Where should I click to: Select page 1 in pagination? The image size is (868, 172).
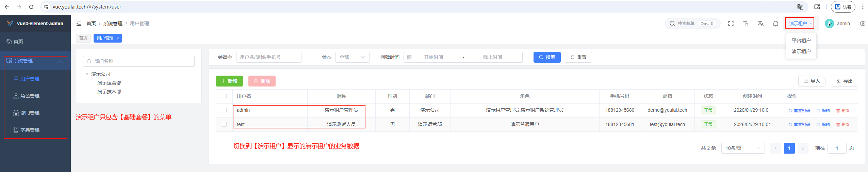(789, 148)
